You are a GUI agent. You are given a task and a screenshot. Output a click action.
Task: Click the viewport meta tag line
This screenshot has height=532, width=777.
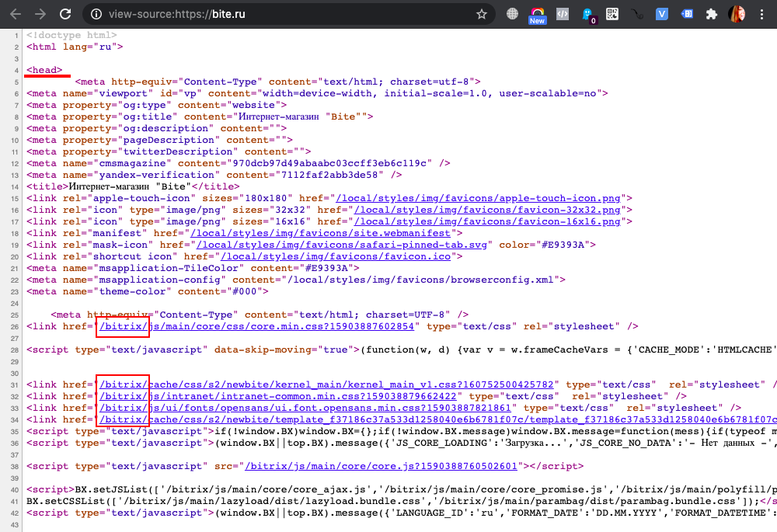pos(317,93)
